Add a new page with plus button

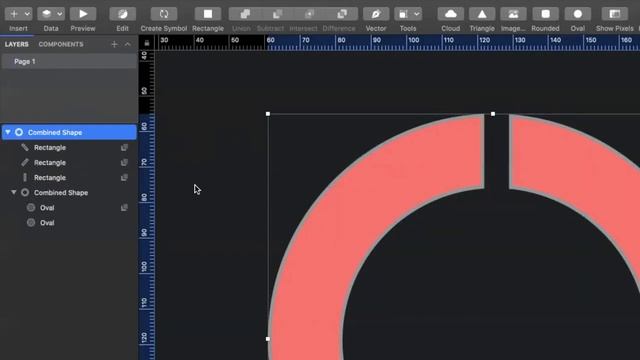pyautogui.click(x=114, y=44)
